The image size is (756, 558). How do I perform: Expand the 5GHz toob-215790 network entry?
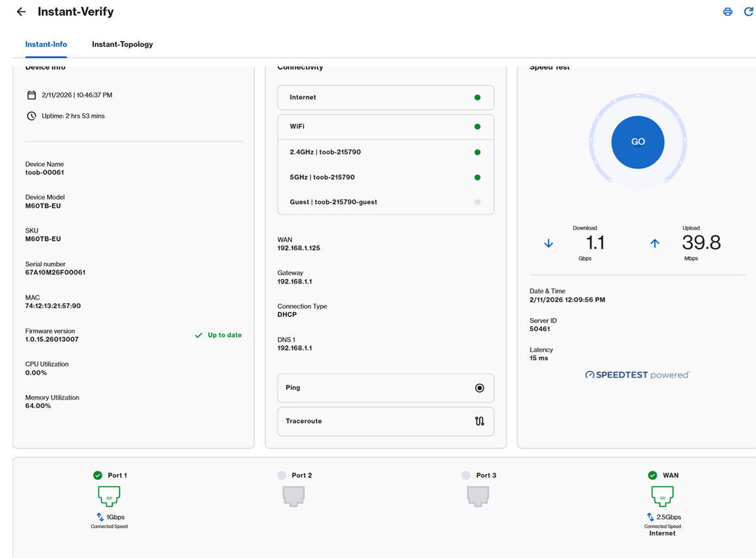click(385, 177)
